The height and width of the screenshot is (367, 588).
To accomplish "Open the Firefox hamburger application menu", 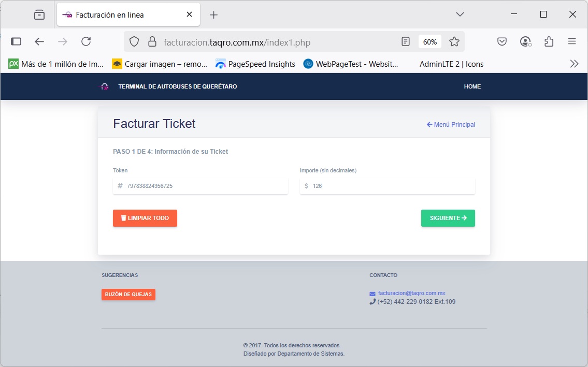I will (x=572, y=42).
